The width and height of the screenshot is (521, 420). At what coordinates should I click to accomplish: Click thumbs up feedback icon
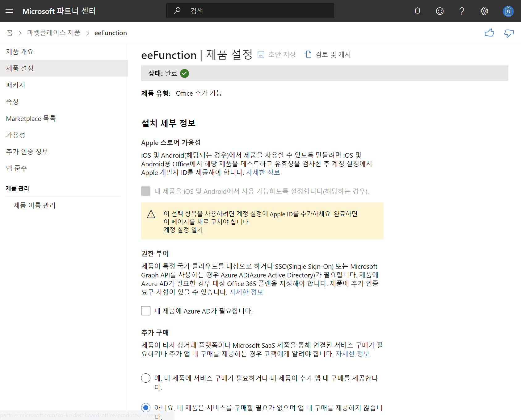(x=489, y=33)
